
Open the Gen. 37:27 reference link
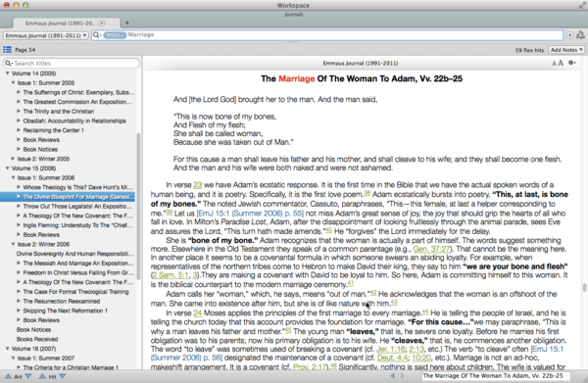coord(431,249)
